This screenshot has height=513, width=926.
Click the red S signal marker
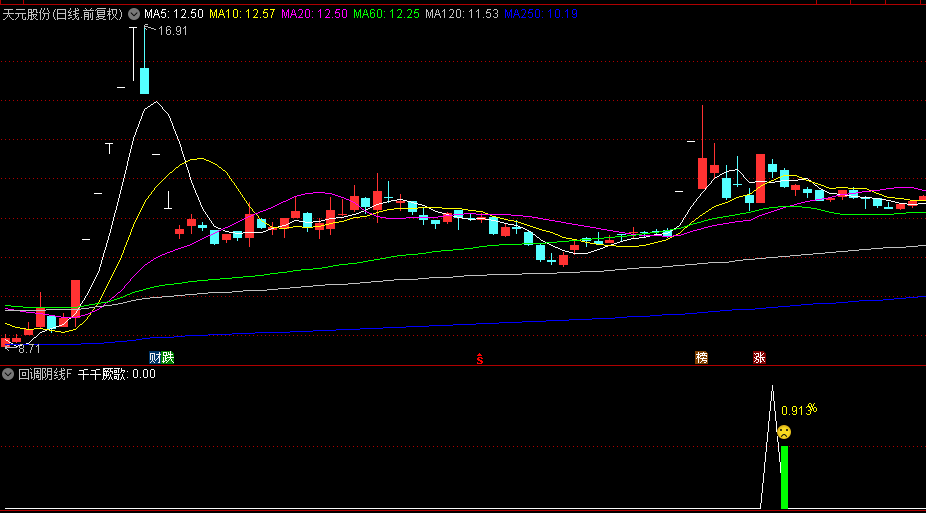(x=480, y=358)
